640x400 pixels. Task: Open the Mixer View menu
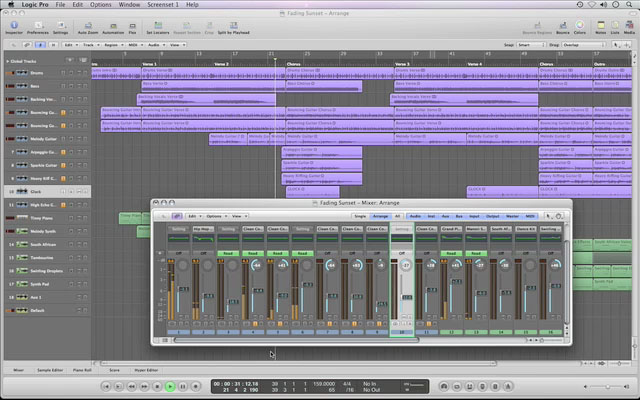point(239,216)
